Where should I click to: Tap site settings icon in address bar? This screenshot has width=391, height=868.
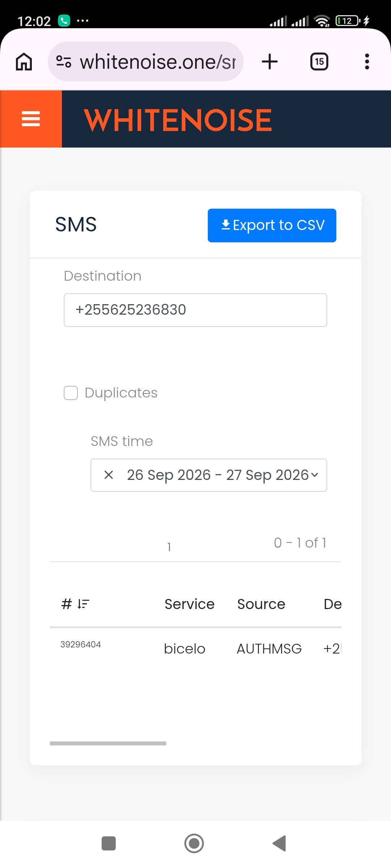[64, 61]
